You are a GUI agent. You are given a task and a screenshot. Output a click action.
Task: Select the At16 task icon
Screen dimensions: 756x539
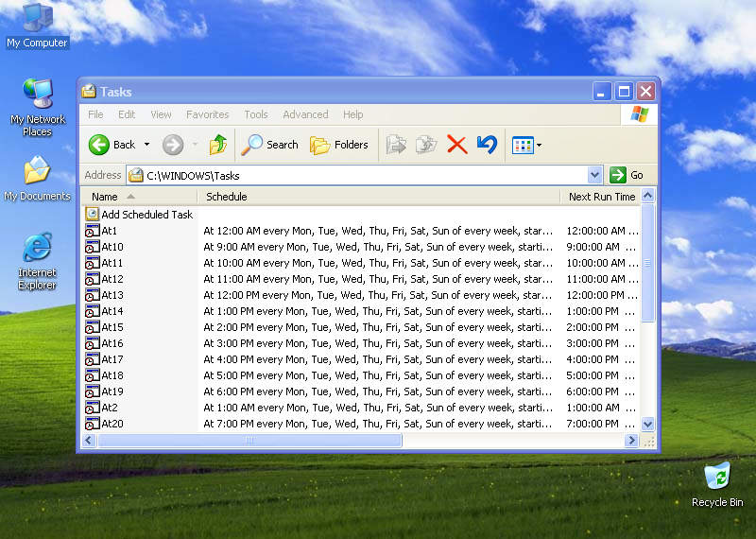click(x=92, y=343)
